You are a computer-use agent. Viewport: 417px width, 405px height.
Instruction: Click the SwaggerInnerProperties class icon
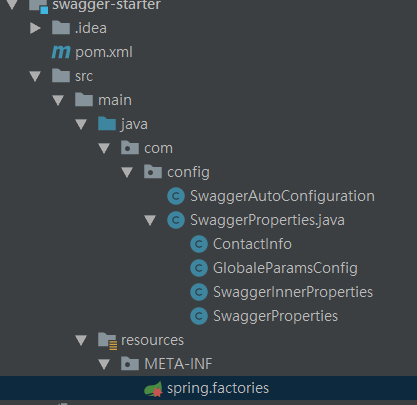click(199, 292)
